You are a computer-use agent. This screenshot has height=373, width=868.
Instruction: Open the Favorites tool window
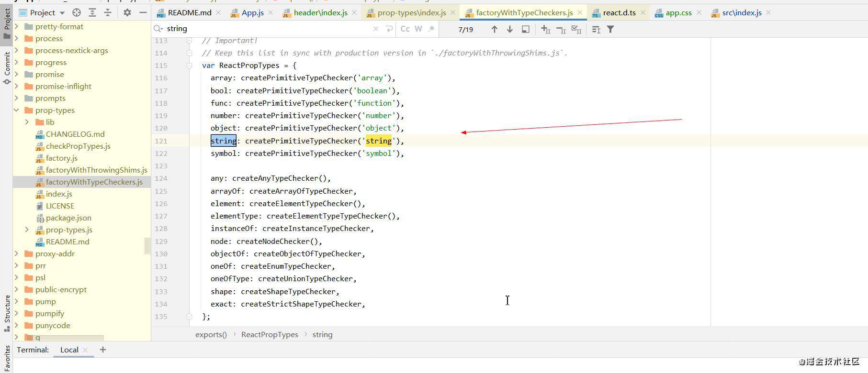[7, 358]
